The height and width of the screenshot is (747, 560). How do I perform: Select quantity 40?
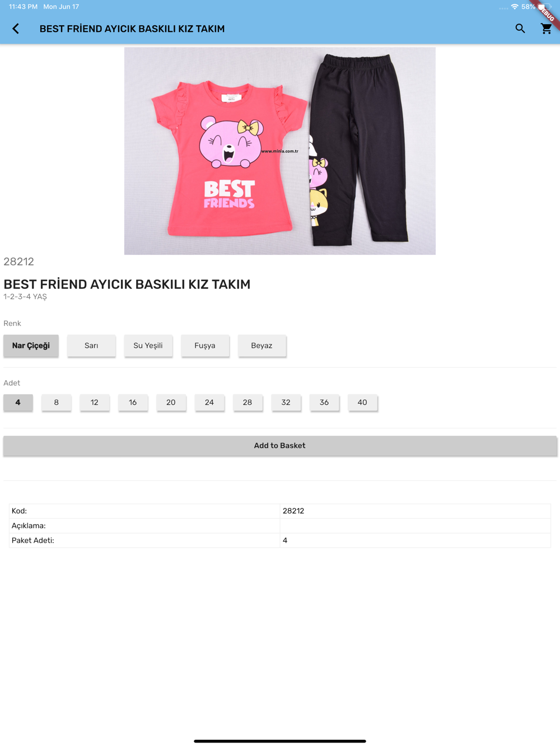tap(362, 402)
